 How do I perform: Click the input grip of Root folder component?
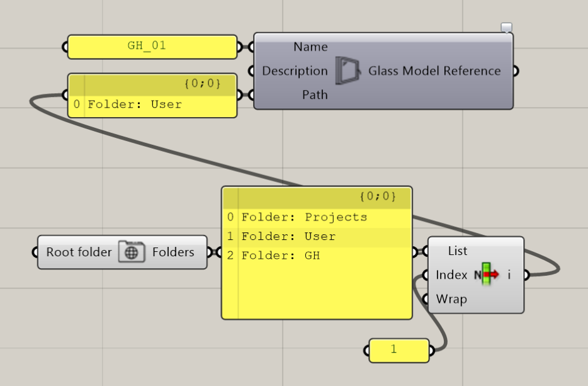[x=35, y=252]
